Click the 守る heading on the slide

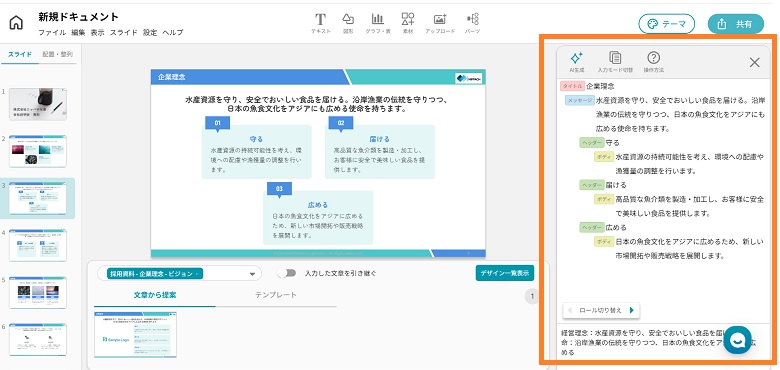coord(256,139)
